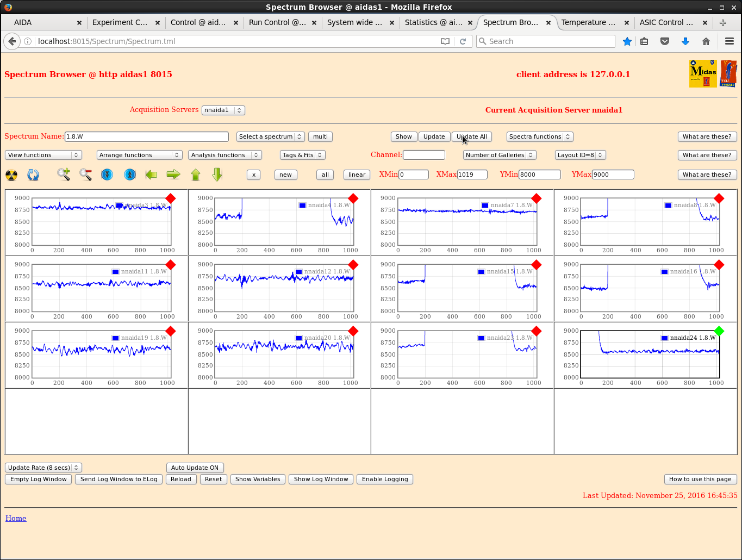Click the Update All button
Viewport: 742px width, 560px height.
point(472,136)
